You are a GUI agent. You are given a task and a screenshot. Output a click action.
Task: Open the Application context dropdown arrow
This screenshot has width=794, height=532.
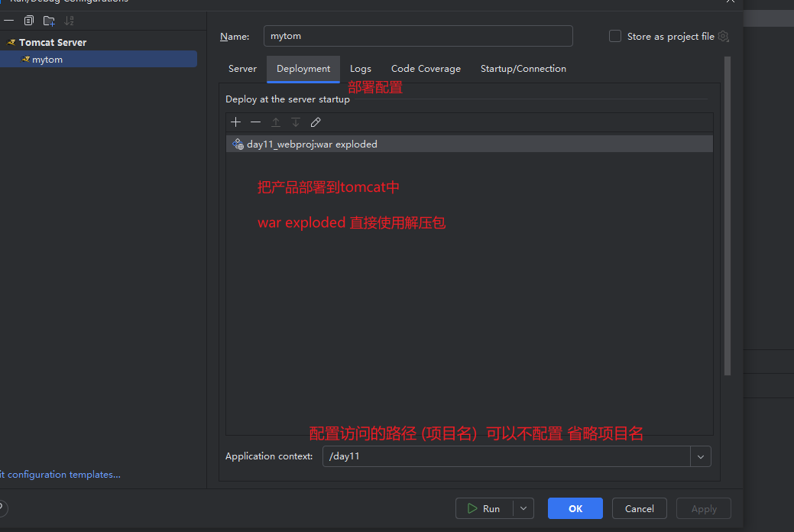pyautogui.click(x=701, y=456)
